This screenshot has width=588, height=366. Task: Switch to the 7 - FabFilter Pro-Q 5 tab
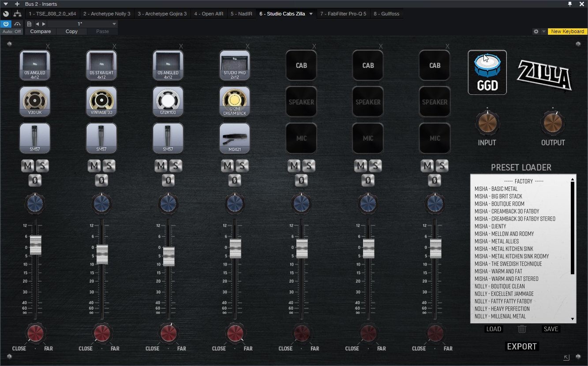(x=343, y=14)
